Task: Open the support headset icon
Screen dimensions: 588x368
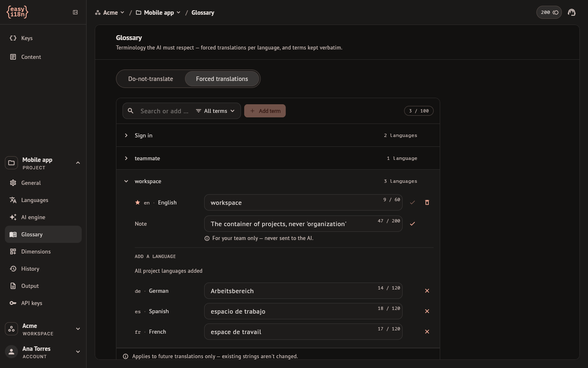Action: click(x=572, y=12)
